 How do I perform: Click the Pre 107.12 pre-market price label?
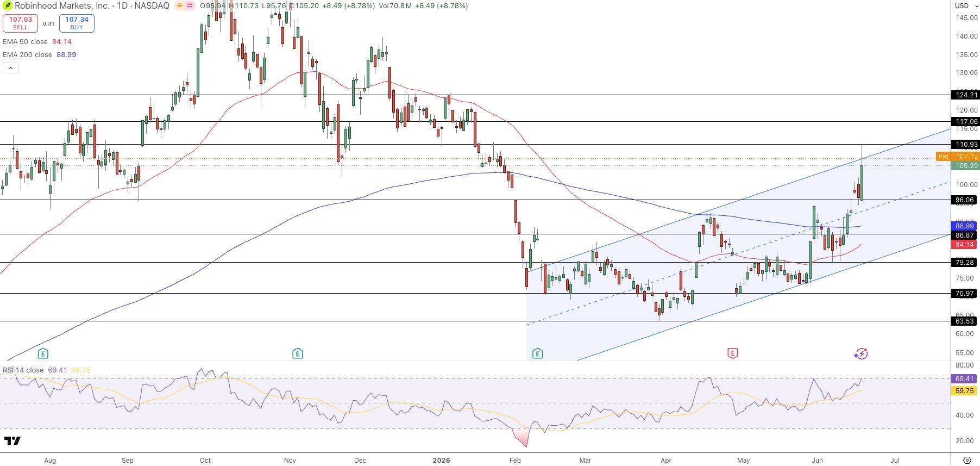958,157
